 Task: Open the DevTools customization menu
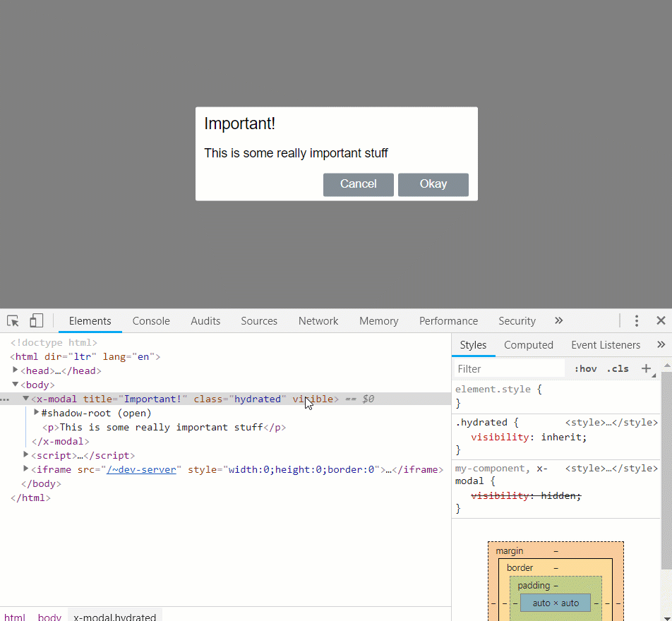[637, 320]
